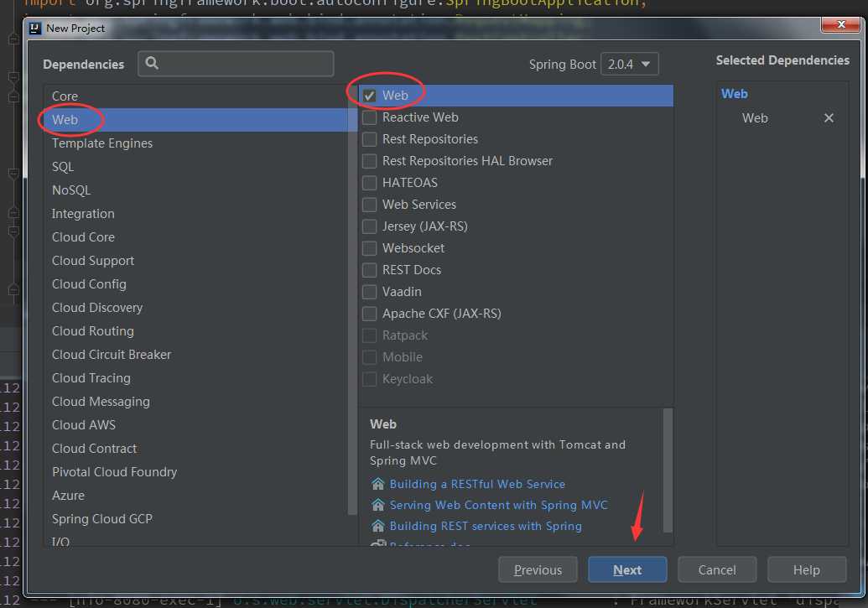Choose the Template Engines category
This screenshot has height=608, width=868.
pos(196,143)
